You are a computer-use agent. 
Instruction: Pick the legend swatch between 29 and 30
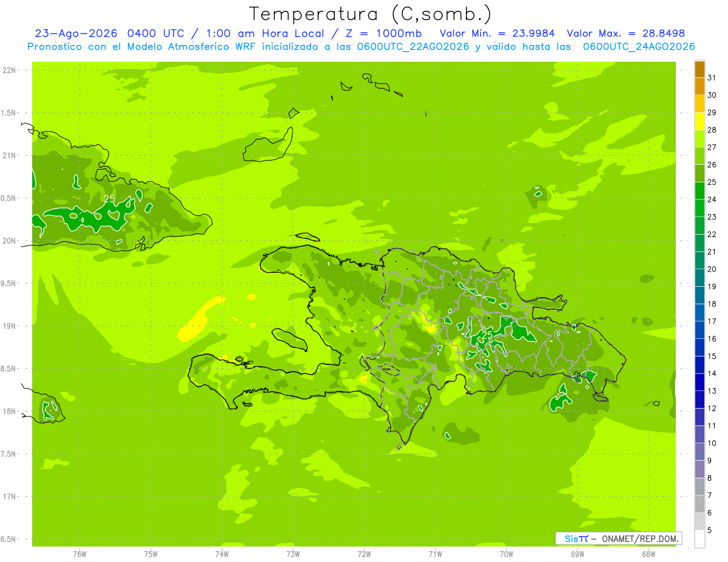[x=699, y=104]
